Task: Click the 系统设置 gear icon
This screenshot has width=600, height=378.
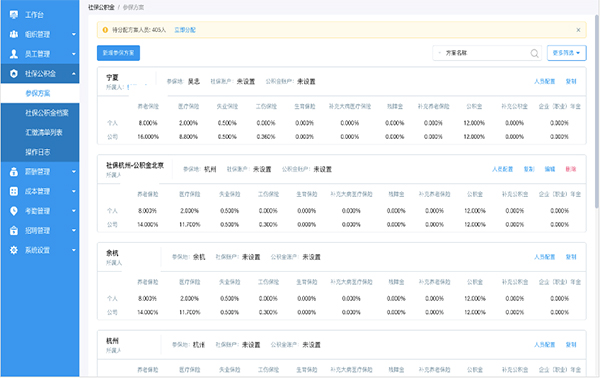Action: point(14,250)
